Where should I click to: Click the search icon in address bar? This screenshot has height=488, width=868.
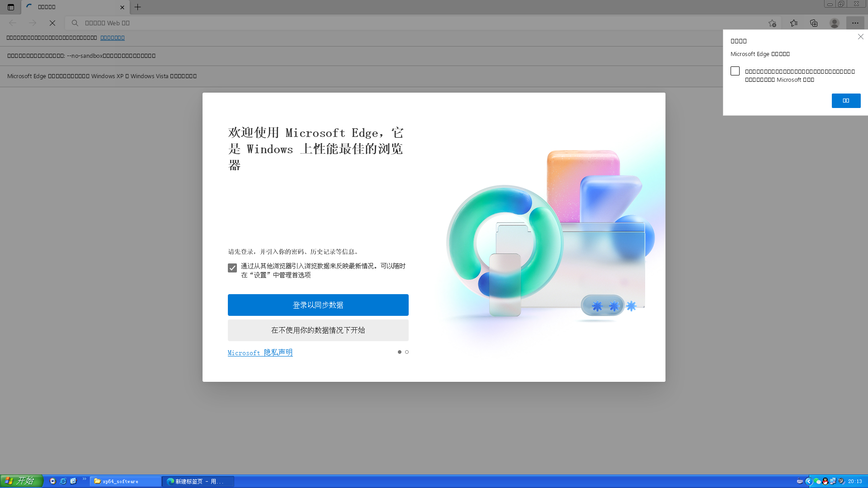(75, 23)
